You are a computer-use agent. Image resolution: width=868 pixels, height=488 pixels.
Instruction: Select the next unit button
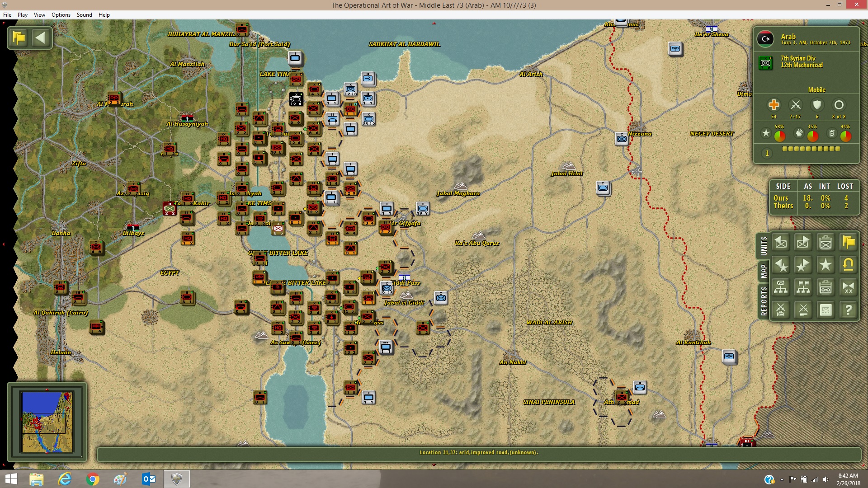click(803, 243)
